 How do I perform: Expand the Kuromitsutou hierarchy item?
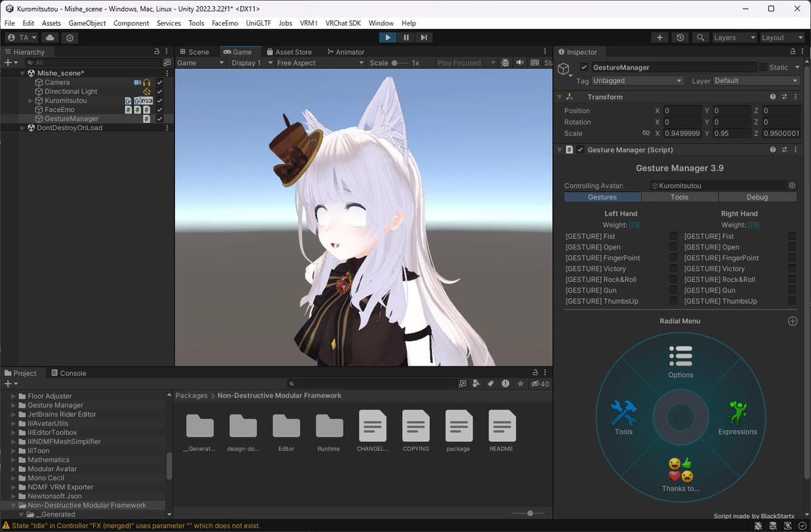[x=30, y=101]
